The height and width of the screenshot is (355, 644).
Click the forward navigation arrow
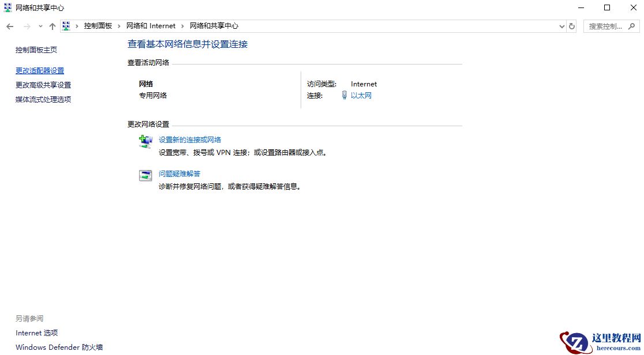27,26
